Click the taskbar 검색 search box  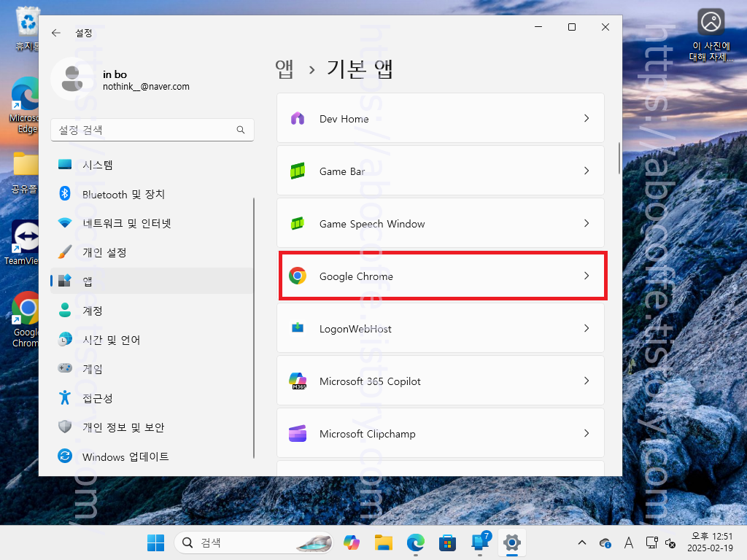253,542
